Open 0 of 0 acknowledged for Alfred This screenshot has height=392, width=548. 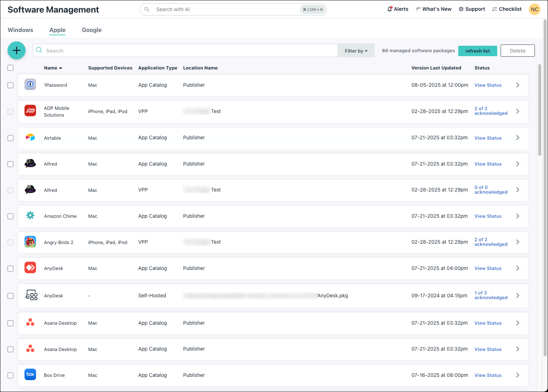tap(491, 190)
